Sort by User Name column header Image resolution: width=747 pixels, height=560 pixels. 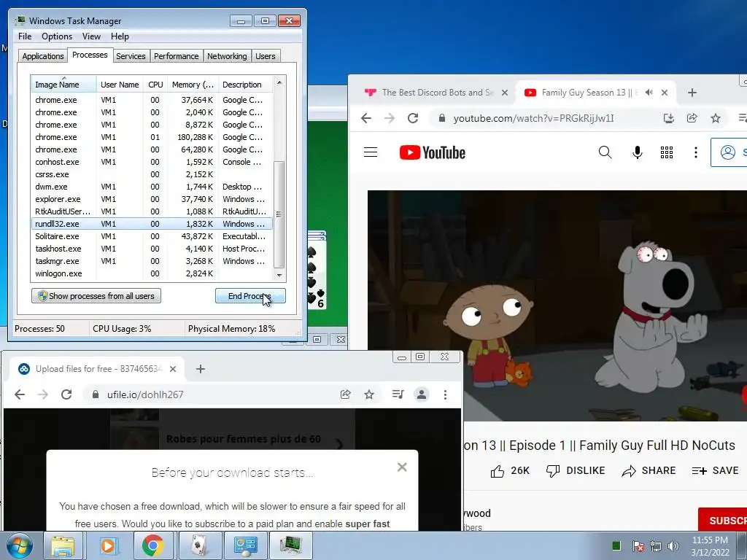point(120,85)
